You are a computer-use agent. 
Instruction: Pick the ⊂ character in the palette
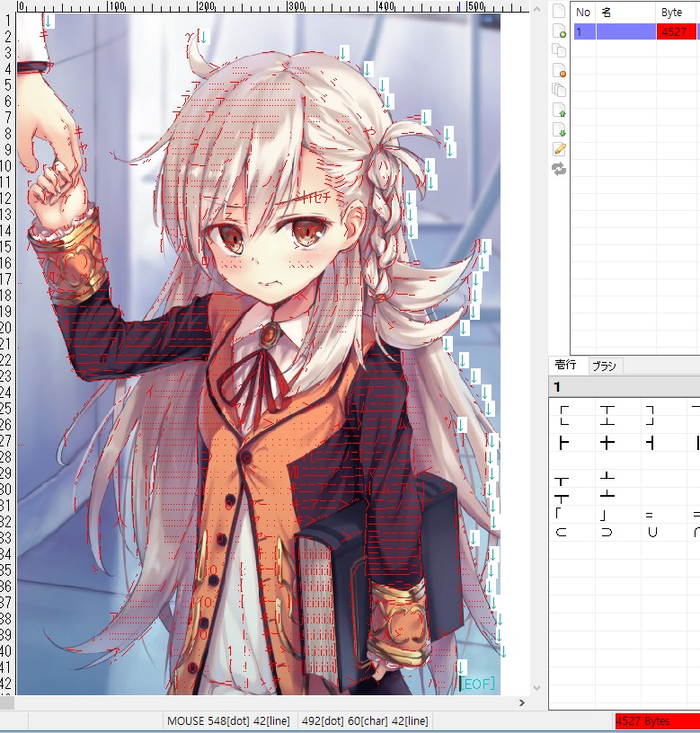coord(563,532)
